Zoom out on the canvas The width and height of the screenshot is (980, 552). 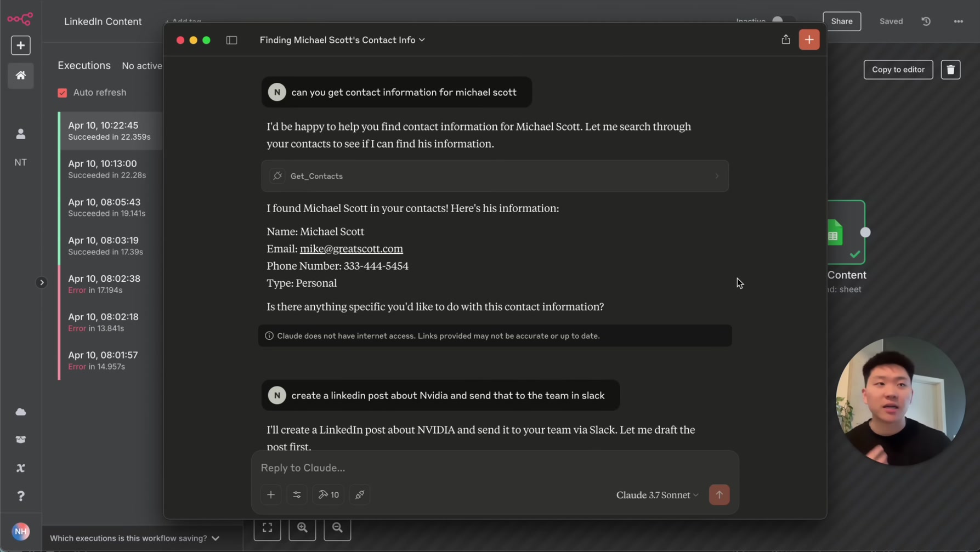coord(337,528)
